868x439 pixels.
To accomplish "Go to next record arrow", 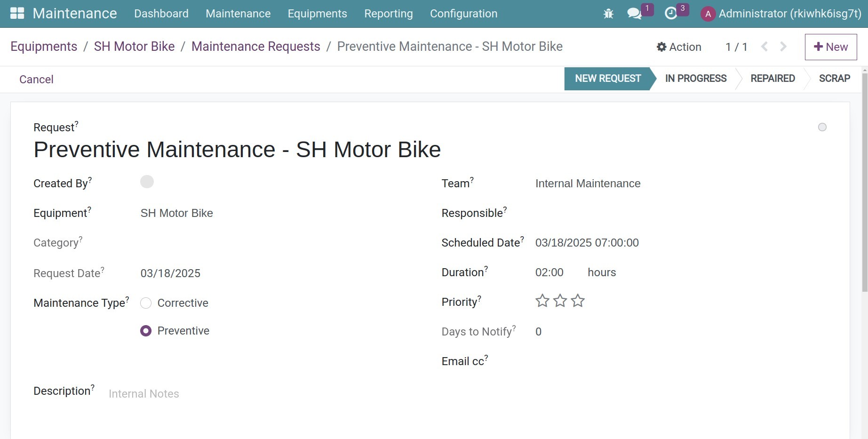I will pyautogui.click(x=783, y=47).
